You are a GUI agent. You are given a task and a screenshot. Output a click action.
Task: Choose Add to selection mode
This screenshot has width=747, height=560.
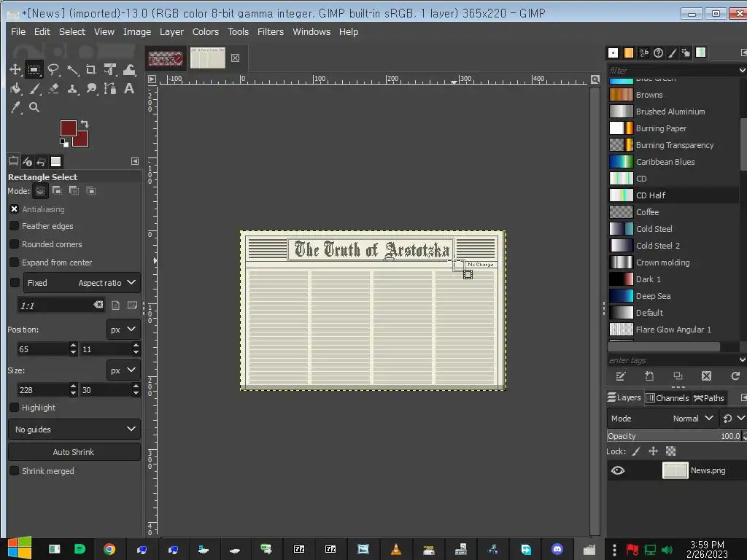57,190
